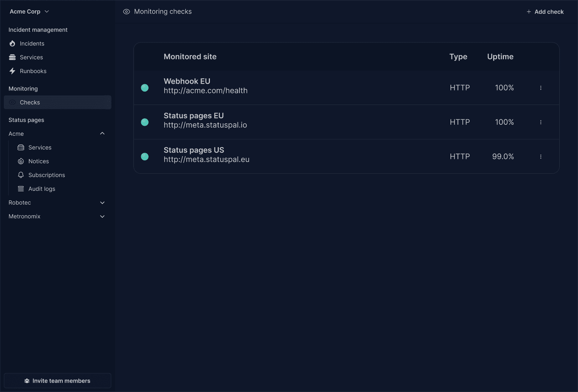Image resolution: width=578 pixels, height=392 pixels.
Task: Collapse the Acme status page section
Action: coord(102,134)
